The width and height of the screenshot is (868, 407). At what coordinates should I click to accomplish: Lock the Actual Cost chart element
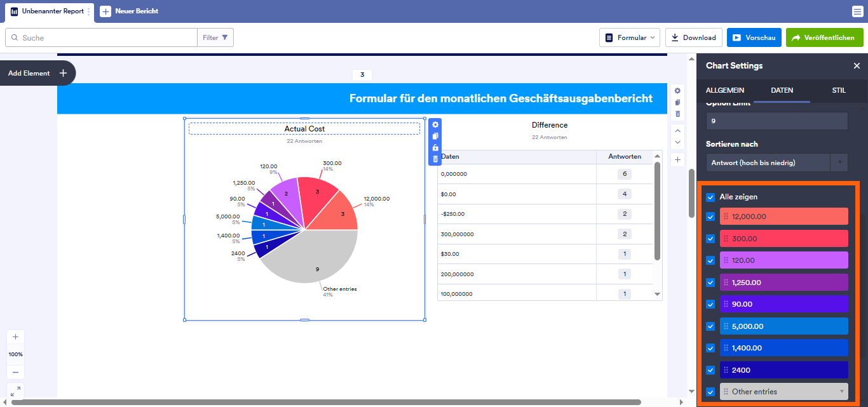click(435, 149)
